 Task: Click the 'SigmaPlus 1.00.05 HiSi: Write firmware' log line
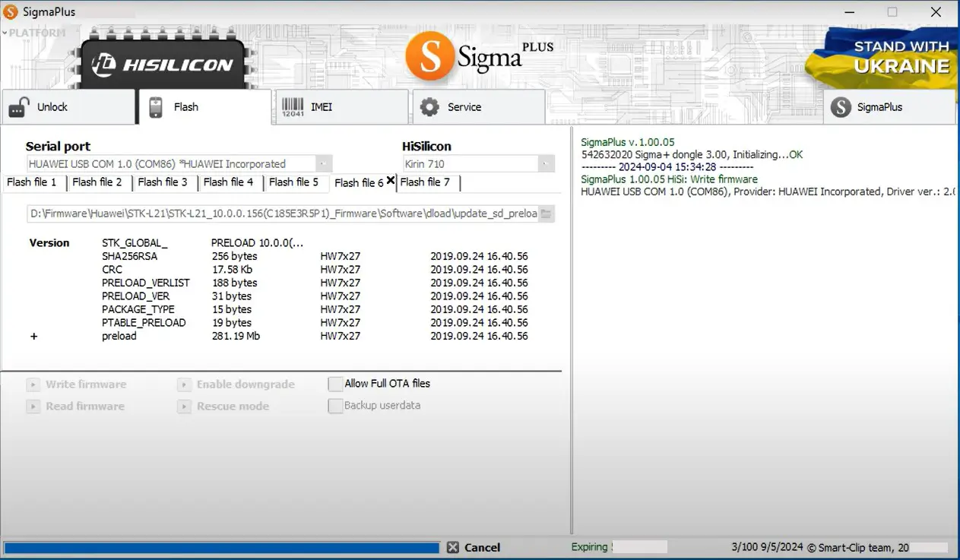coord(669,179)
